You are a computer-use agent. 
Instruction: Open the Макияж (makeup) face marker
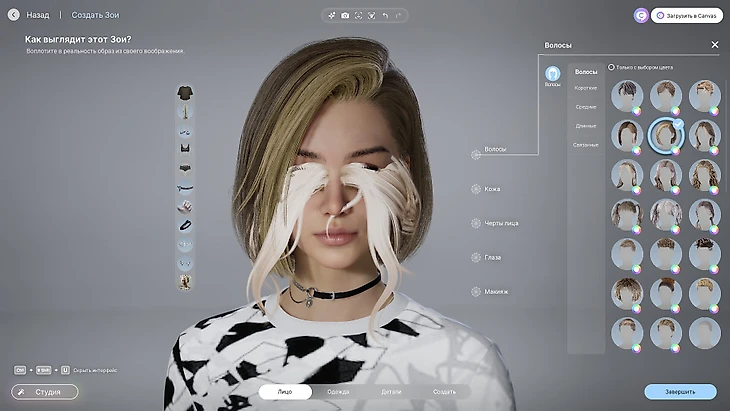click(476, 291)
